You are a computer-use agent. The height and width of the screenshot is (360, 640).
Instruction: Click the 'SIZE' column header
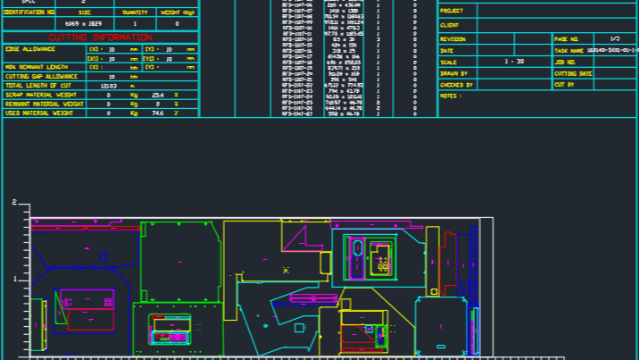[84, 13]
